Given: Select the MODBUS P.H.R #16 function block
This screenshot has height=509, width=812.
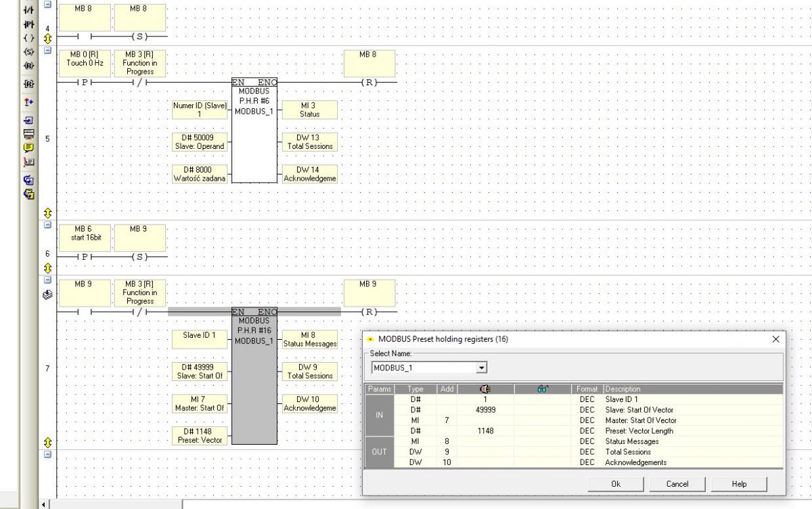Looking at the screenshot, I should pyautogui.click(x=254, y=375).
